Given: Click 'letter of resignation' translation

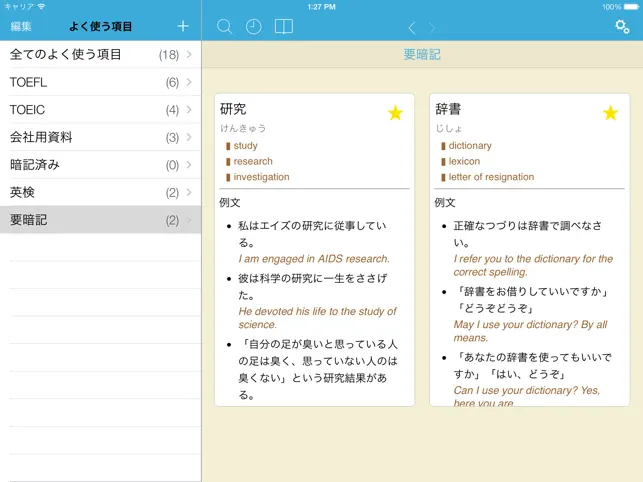Looking at the screenshot, I should 491,177.
